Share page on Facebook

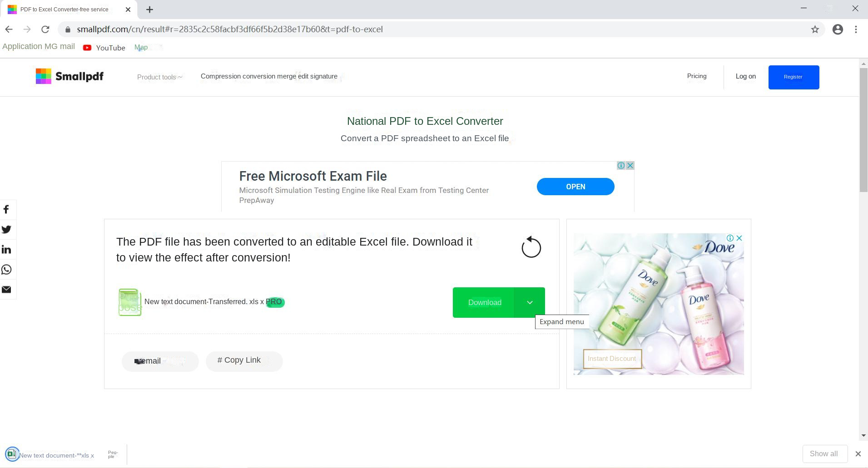click(x=6, y=210)
